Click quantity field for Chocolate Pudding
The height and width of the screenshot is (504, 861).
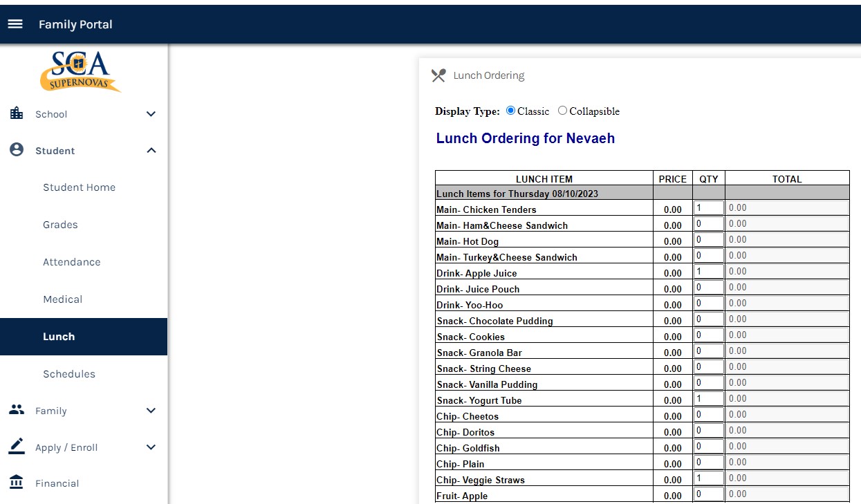tap(709, 319)
